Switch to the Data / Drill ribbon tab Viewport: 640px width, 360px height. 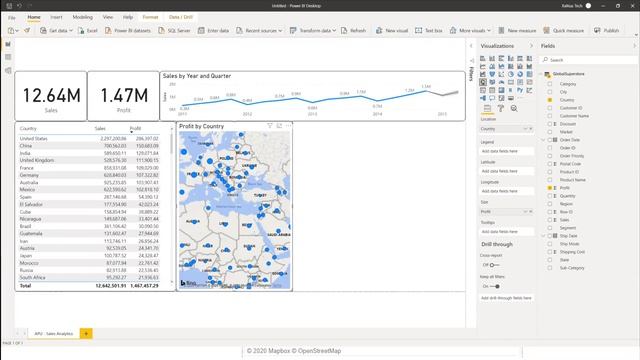point(180,17)
